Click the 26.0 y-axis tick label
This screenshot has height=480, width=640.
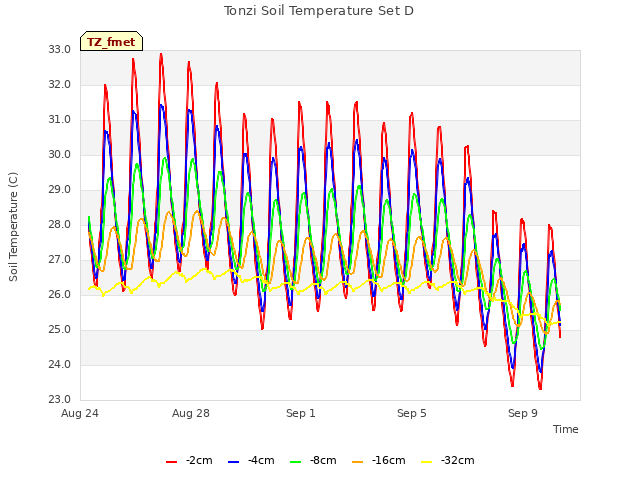point(59,294)
